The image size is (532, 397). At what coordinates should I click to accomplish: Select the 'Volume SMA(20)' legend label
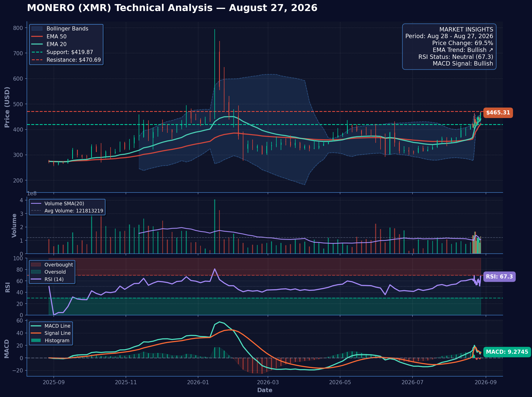tap(64, 203)
